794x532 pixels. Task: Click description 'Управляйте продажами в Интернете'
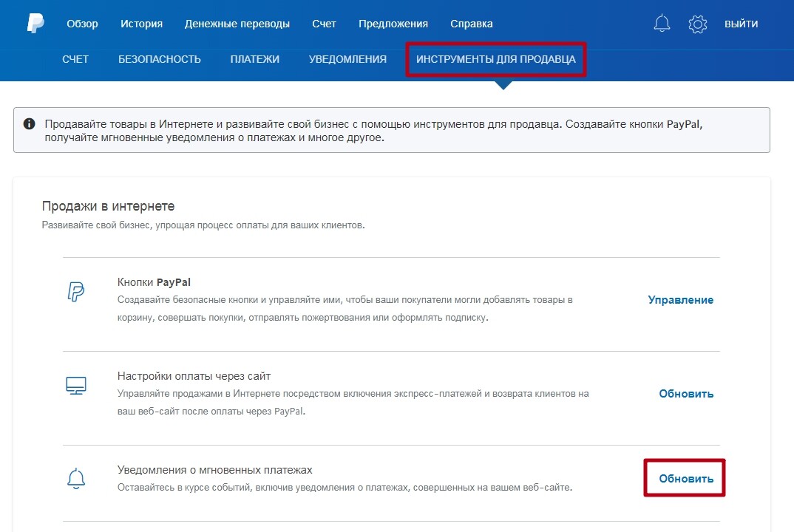click(353, 403)
